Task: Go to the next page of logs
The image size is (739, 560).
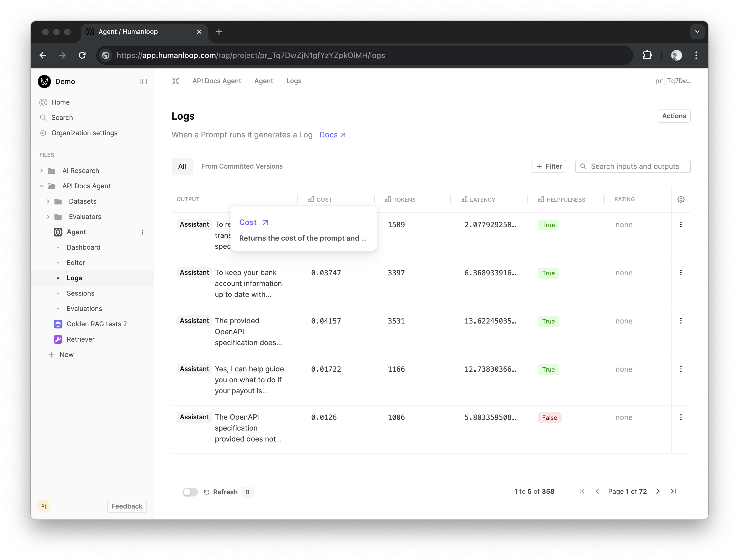Action: click(658, 492)
